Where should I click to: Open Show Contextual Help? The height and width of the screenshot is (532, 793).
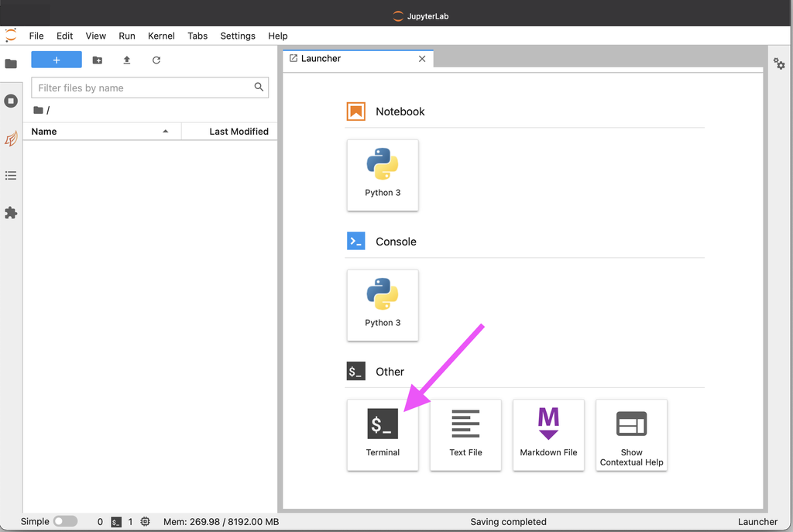click(631, 434)
